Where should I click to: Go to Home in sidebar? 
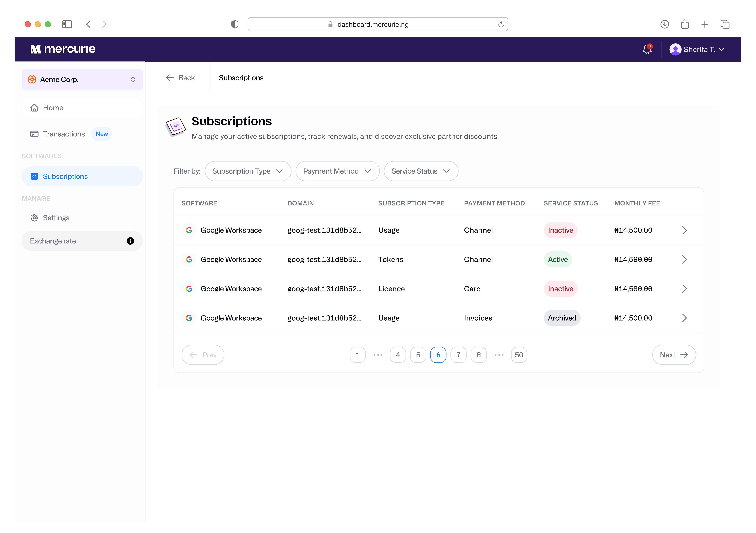[x=82, y=108]
